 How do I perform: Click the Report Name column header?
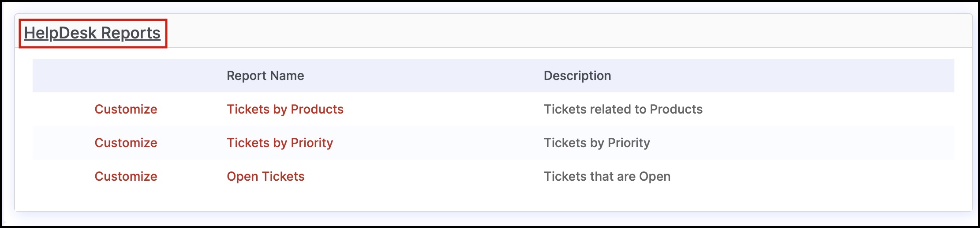[x=265, y=76]
